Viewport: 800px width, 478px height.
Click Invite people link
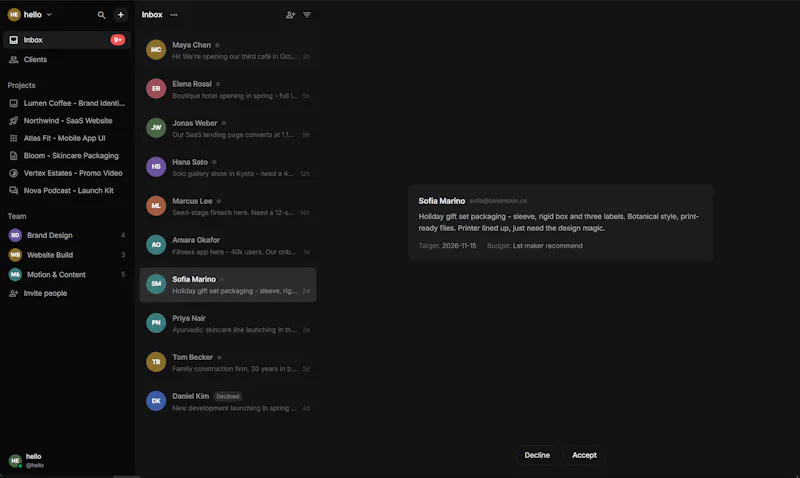(x=45, y=293)
